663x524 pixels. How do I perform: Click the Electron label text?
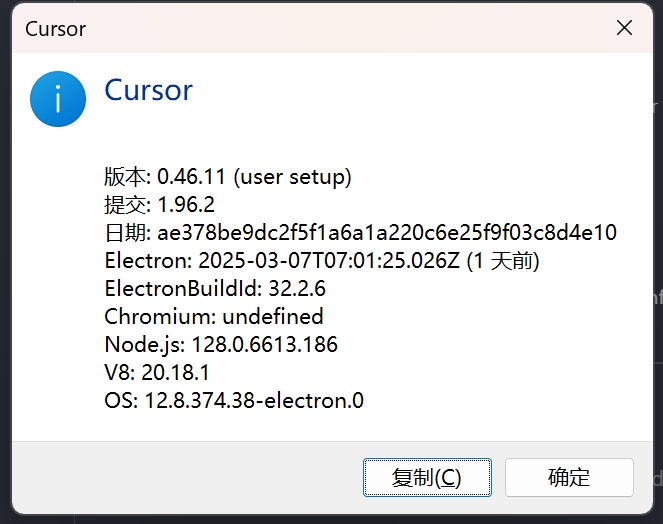[x=145, y=261]
